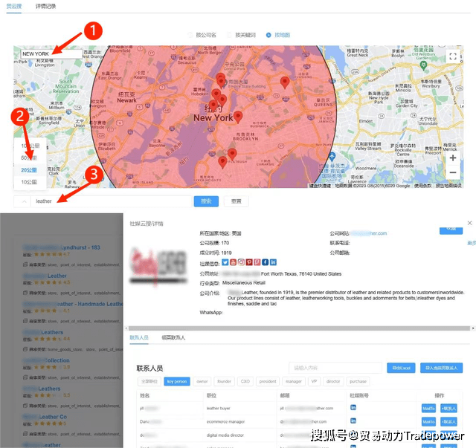Viewport: 476px width, 448px height.
Task: Zoom in on the map
Action: coord(453,158)
